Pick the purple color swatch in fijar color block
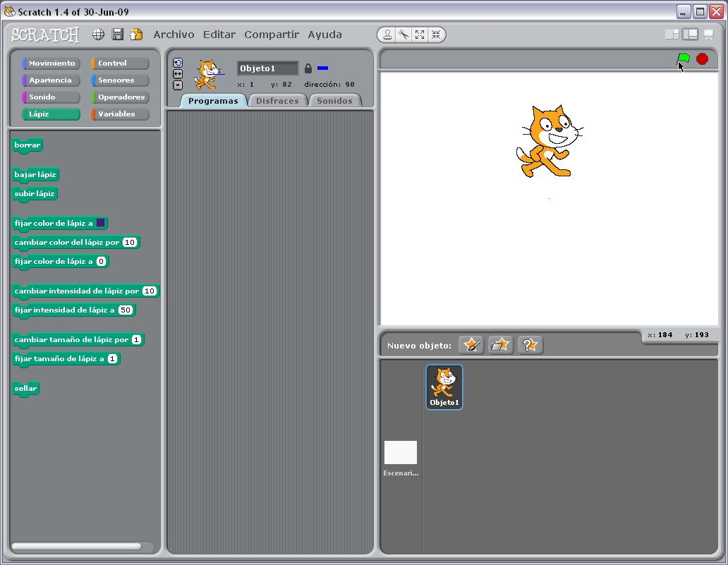This screenshot has width=728, height=565. click(100, 223)
